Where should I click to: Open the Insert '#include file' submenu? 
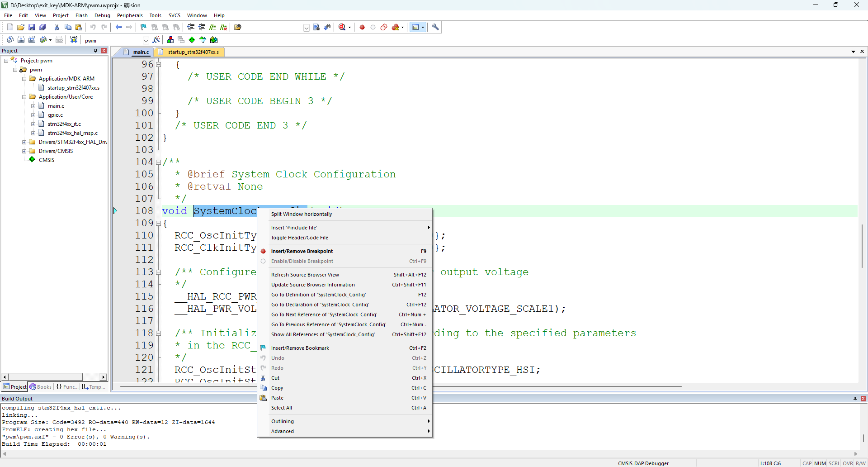[344, 228]
